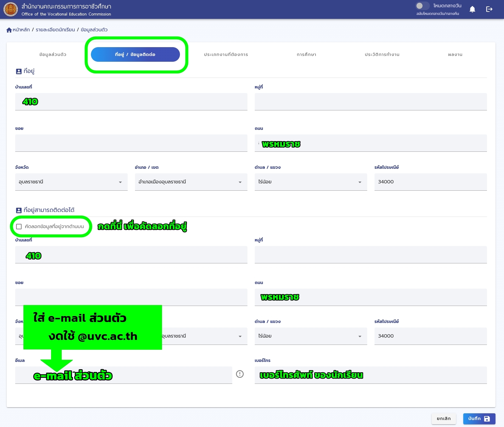This screenshot has width=504, height=427.
Task: Click the บันทึก save button
Action: (479, 419)
